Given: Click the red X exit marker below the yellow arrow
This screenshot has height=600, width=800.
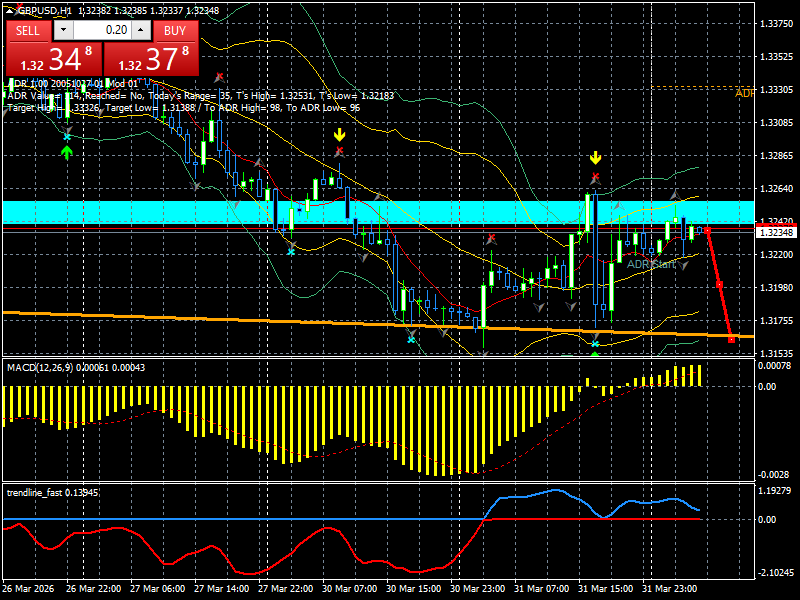Looking at the screenshot, I should coord(340,150).
